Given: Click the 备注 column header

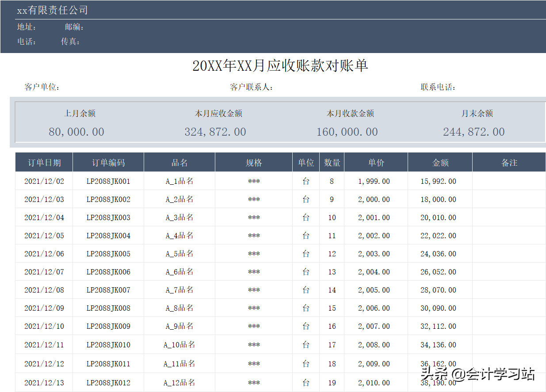Looking at the screenshot, I should coord(509,163).
